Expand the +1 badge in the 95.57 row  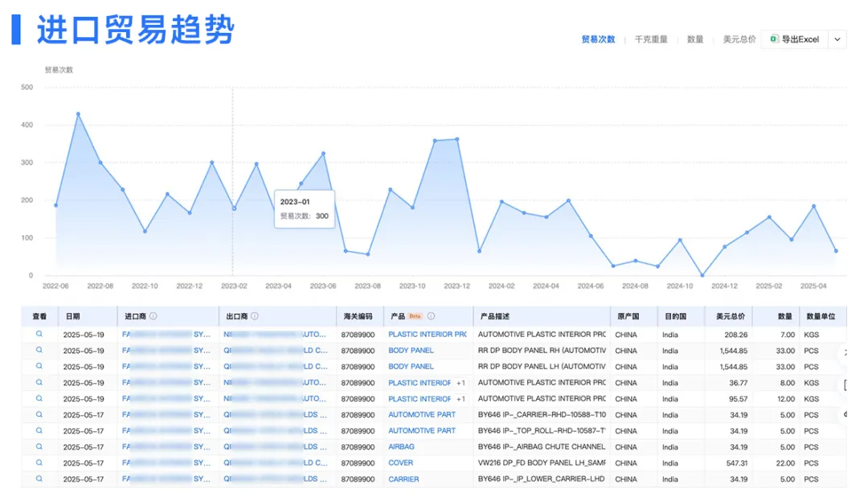(x=461, y=399)
